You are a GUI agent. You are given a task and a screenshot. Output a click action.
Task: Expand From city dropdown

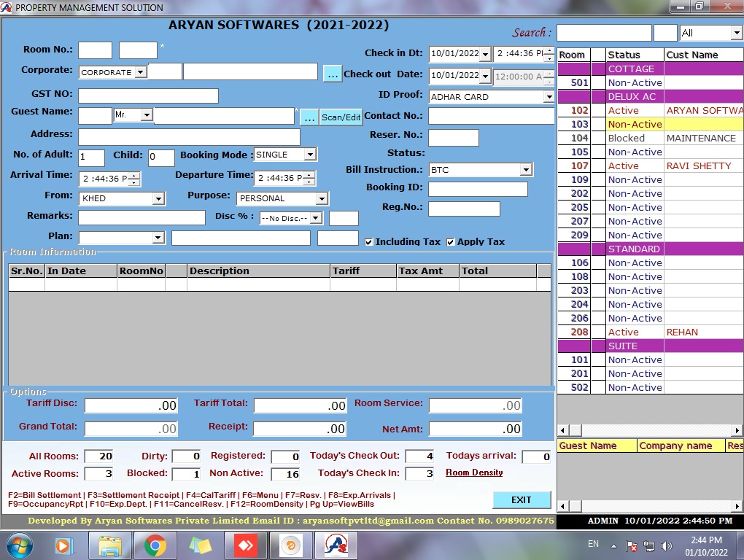click(158, 198)
